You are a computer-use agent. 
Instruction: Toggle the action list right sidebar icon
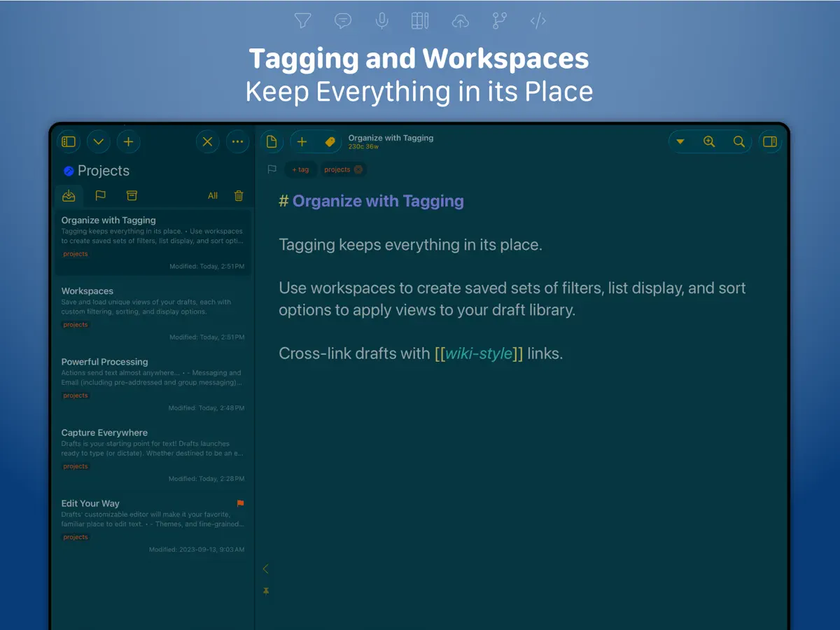pos(770,142)
